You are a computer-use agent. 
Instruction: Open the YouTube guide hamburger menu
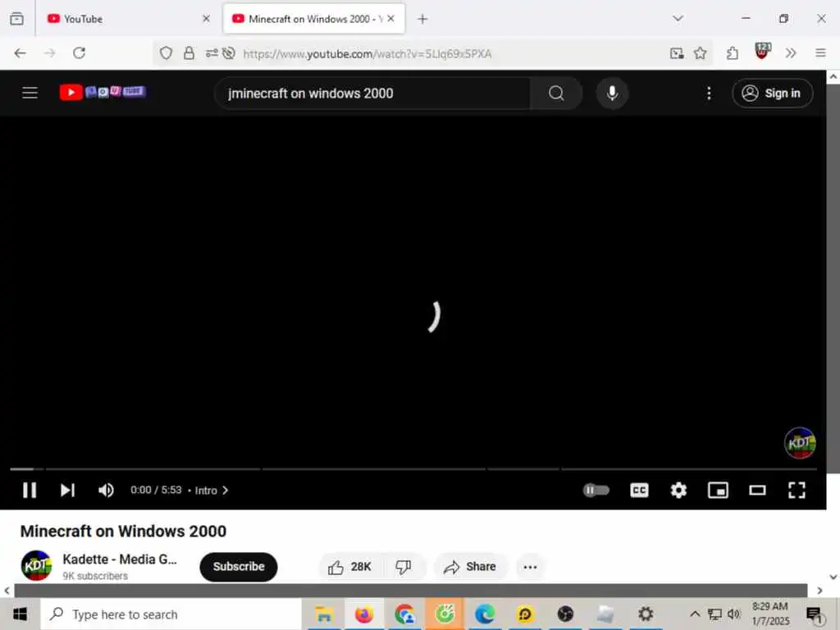coord(30,93)
